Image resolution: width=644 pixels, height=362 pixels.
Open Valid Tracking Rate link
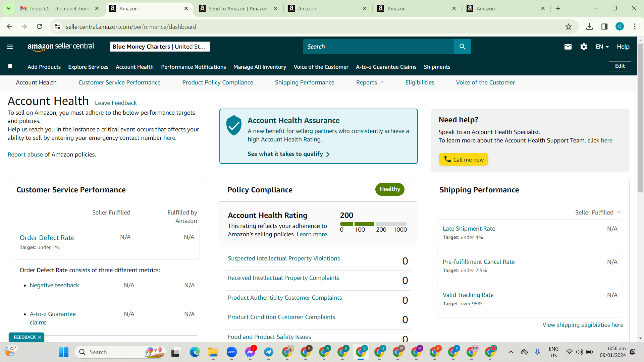[468, 295]
